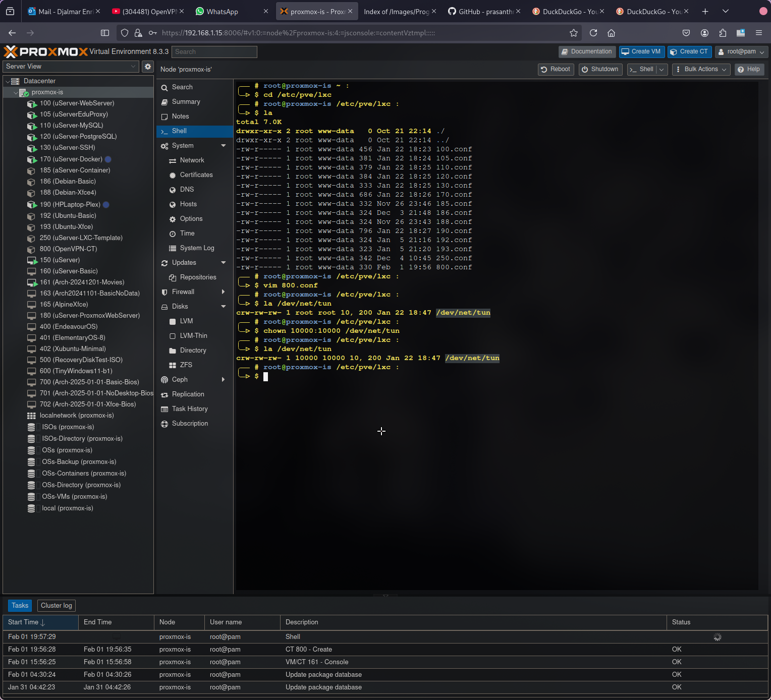Expand the Shell button dropdown arrow
The image size is (771, 700).
[662, 70]
